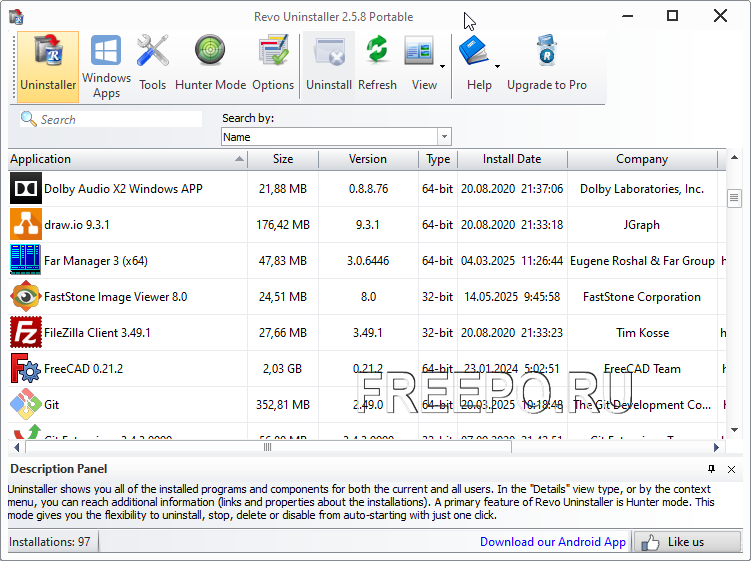
Task: Select the draw.io app icon
Action: coord(26,225)
